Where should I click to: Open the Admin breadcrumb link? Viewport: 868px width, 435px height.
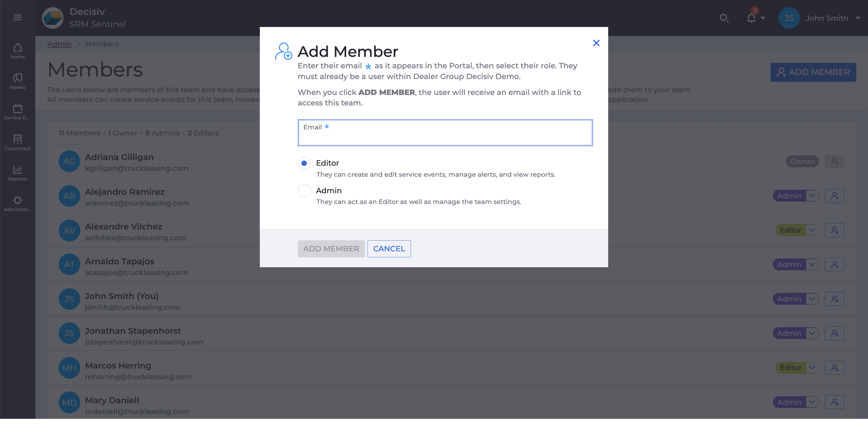[x=59, y=44]
